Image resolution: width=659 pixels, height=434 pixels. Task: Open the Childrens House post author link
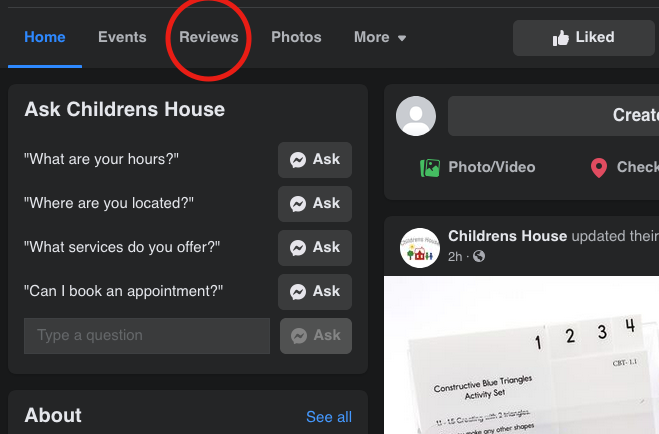[507, 236]
